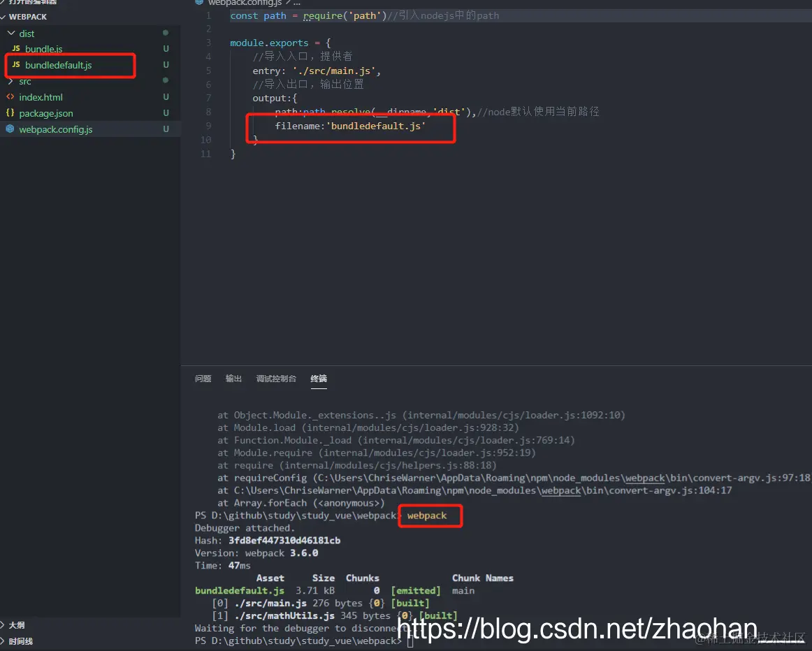Switch to the 问题 problems tab
The image size is (812, 651).
tap(203, 379)
